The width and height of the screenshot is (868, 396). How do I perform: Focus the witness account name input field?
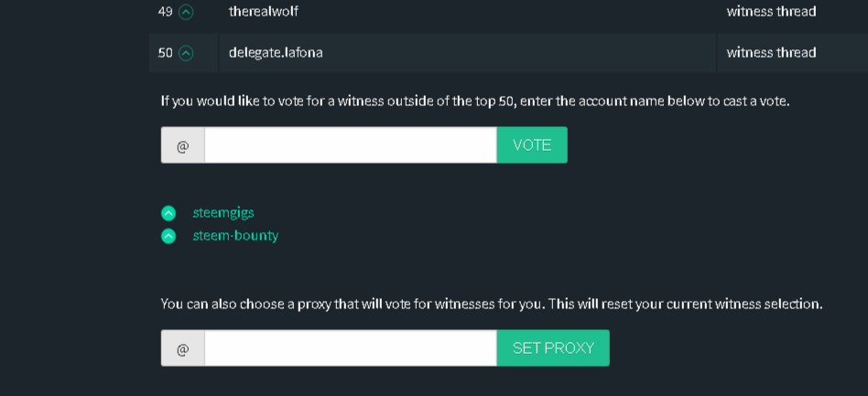click(x=351, y=144)
